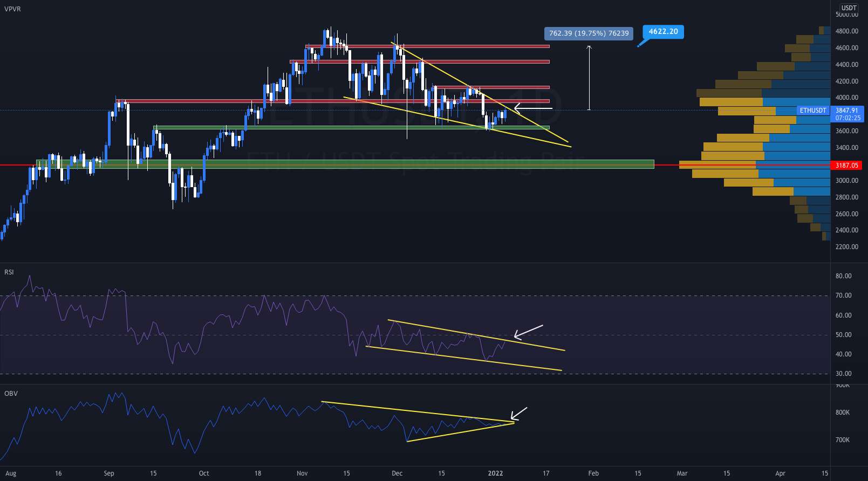Click the OBV 800K scale value
This screenshot has height=481, width=868.
point(842,413)
